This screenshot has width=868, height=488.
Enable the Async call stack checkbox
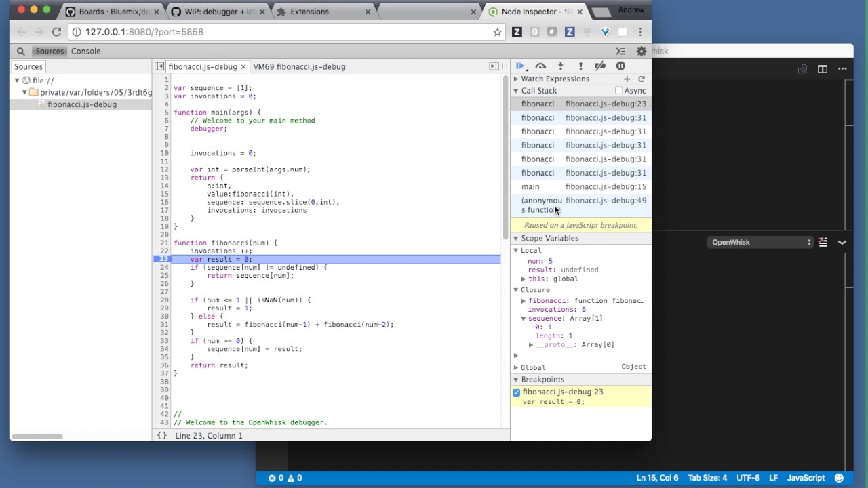click(x=618, y=91)
